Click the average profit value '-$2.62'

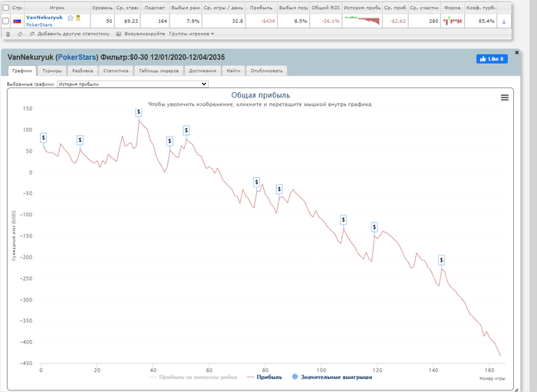point(397,21)
